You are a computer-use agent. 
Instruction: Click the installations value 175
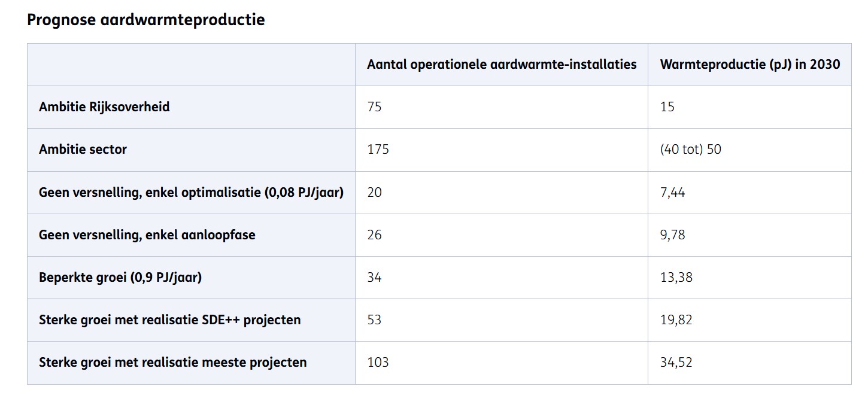[378, 150]
